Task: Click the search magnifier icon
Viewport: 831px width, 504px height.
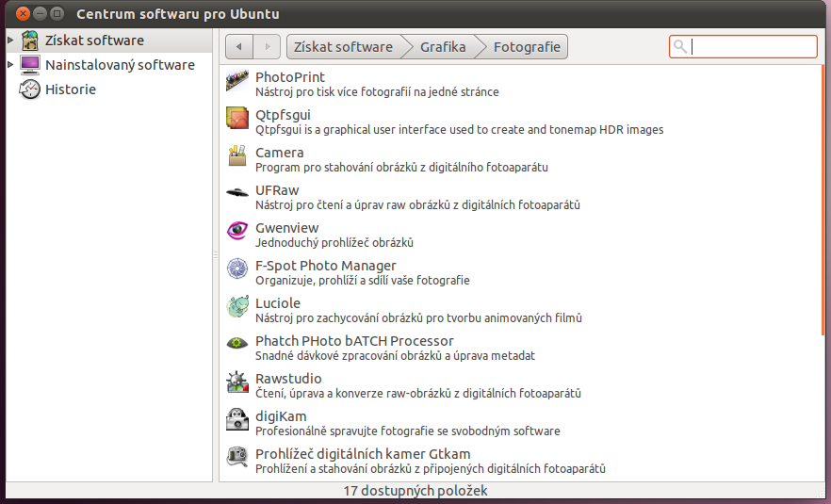Action: pos(680,47)
